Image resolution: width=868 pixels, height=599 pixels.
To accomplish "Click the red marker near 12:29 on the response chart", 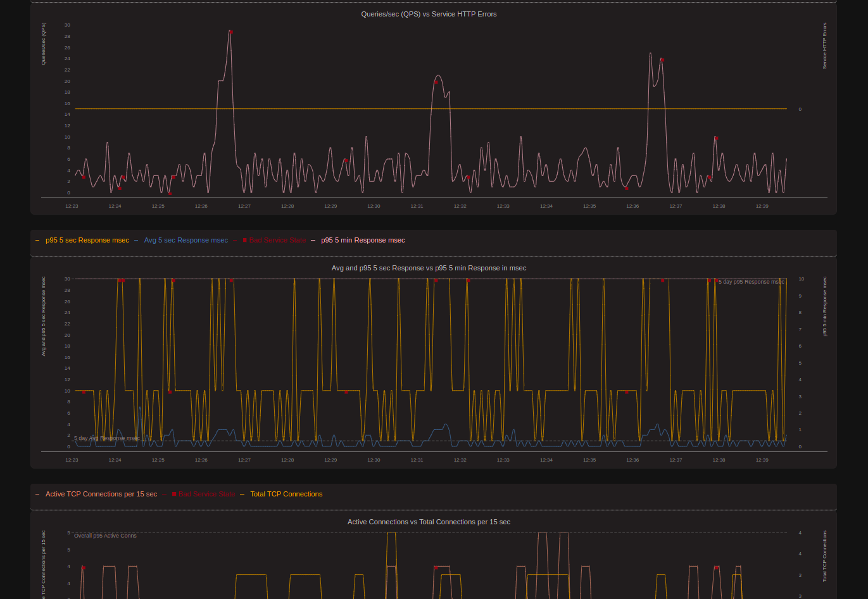I will 346,393.
